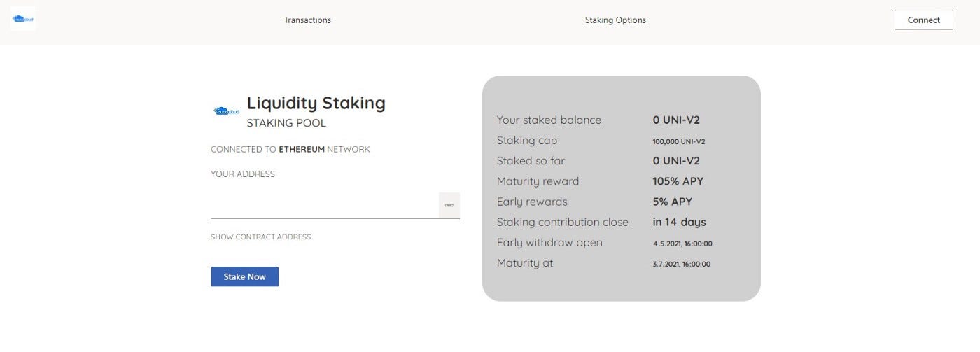Open the Transactions tab

[x=307, y=20]
